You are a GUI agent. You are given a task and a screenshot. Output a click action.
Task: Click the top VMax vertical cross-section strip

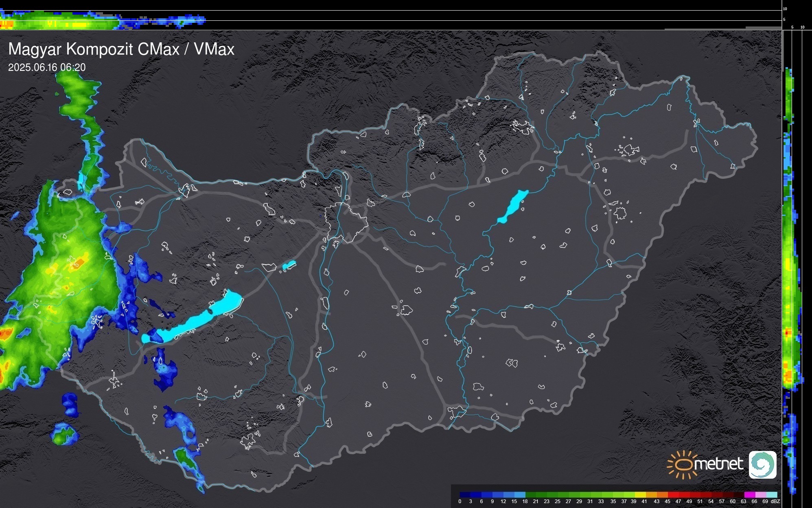tap(102, 20)
